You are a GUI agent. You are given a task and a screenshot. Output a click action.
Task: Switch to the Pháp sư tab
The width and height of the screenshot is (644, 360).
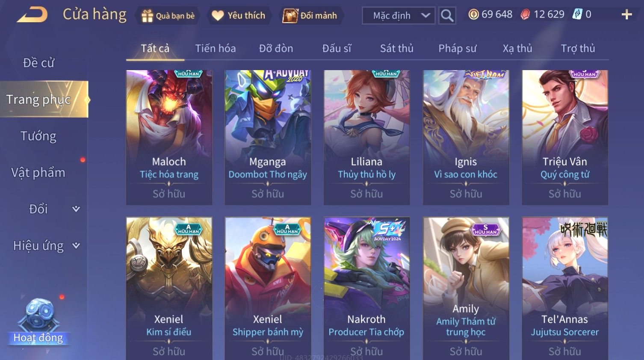pyautogui.click(x=457, y=48)
